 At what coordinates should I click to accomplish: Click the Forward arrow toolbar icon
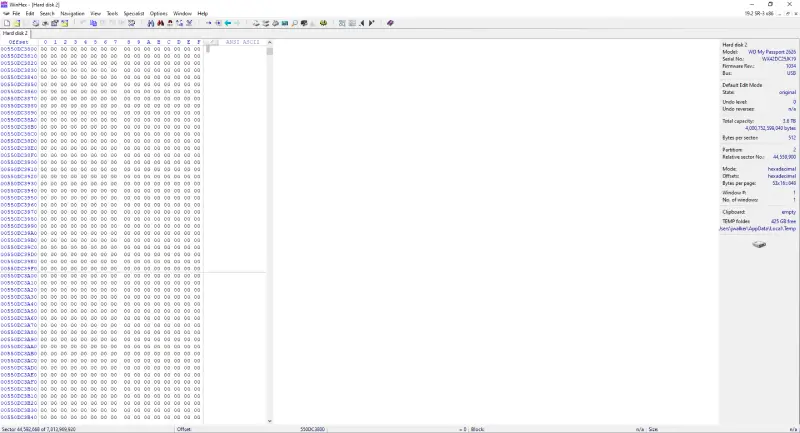click(237, 22)
